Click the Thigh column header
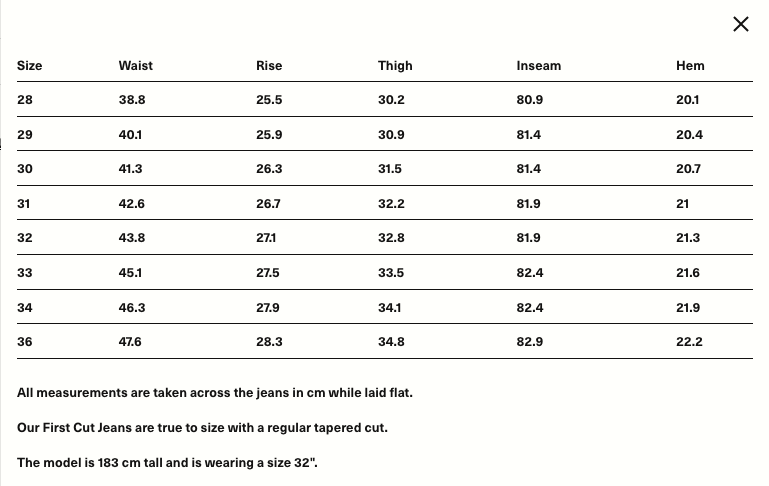Viewport: 769px width, 486px height. (x=395, y=66)
